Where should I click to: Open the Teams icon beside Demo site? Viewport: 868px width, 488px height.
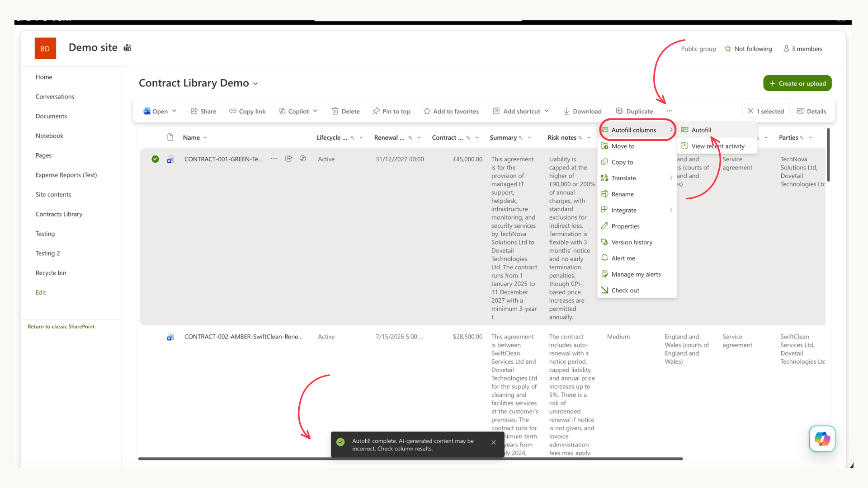pyautogui.click(x=127, y=48)
